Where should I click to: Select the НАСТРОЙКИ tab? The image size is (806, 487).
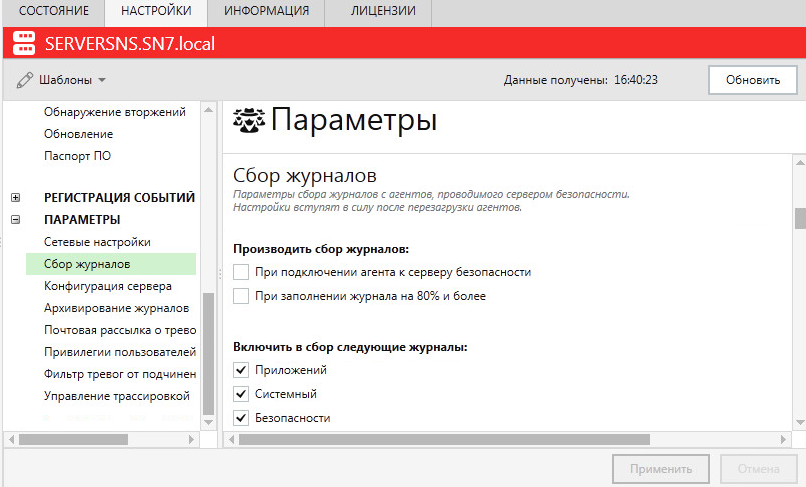156,11
